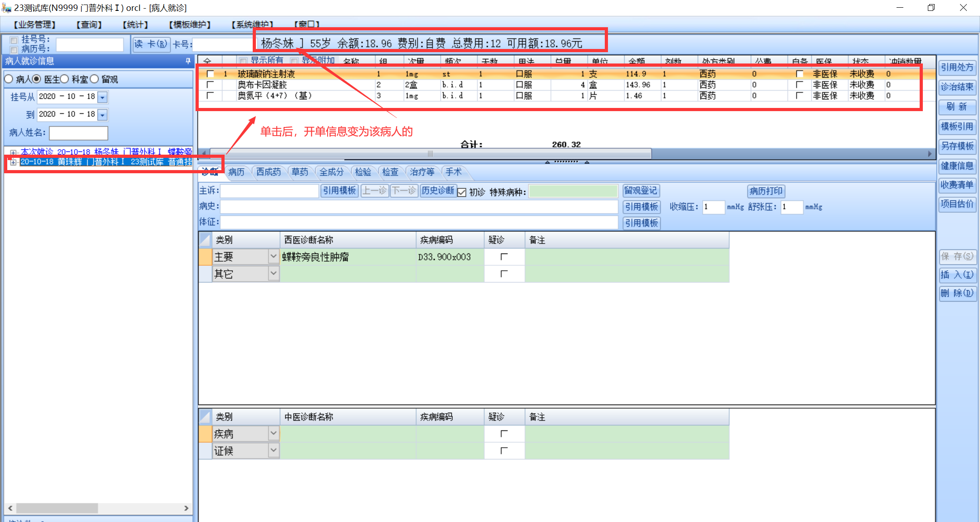This screenshot has height=522, width=980.
Task: Open the 【模板维护】 menu
Action: click(x=190, y=24)
